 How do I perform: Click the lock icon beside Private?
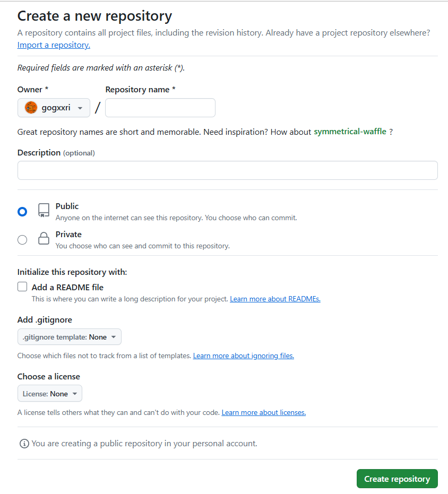(x=44, y=238)
